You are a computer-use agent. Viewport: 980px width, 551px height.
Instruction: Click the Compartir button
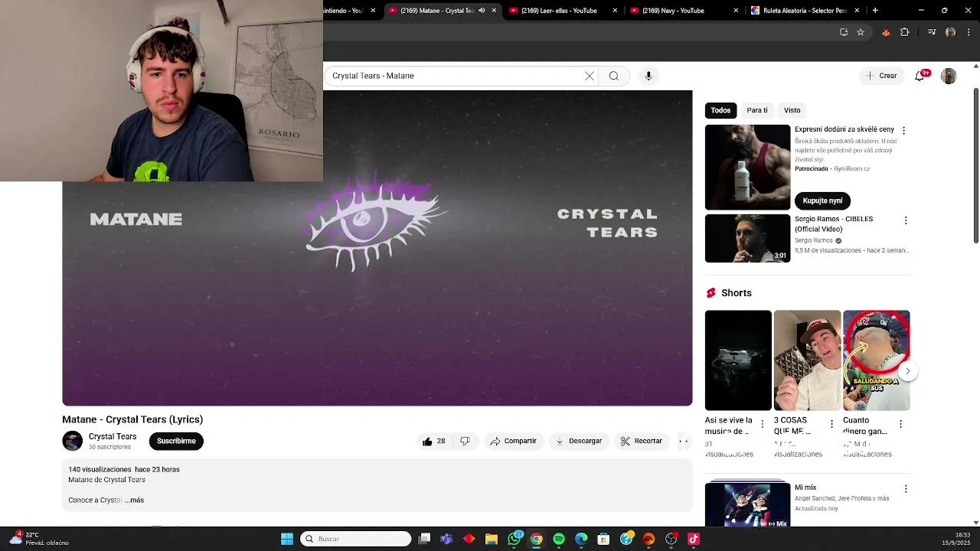click(513, 441)
